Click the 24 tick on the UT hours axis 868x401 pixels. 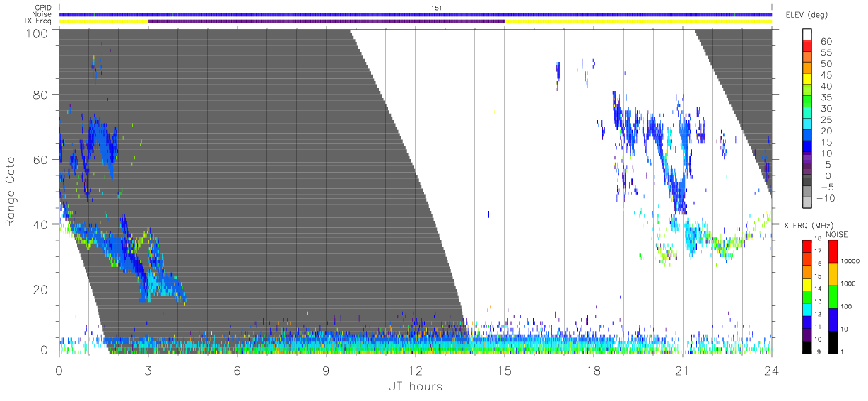[x=771, y=370]
